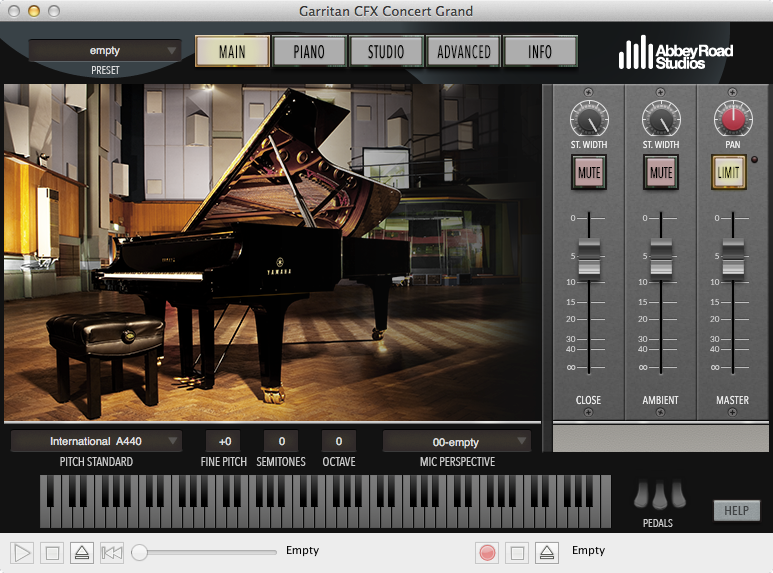
Task: Click the screw icon below the AMBIENT label
Action: [x=661, y=412]
